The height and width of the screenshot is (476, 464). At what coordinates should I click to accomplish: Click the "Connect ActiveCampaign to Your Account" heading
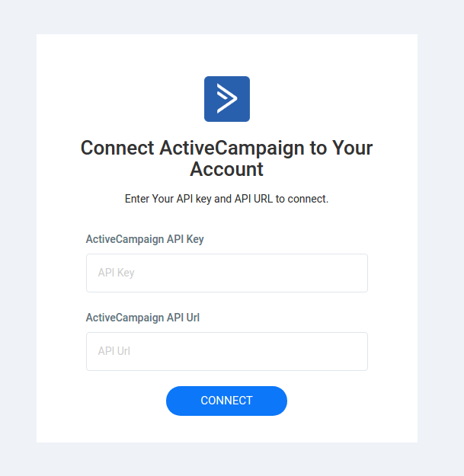point(227,158)
